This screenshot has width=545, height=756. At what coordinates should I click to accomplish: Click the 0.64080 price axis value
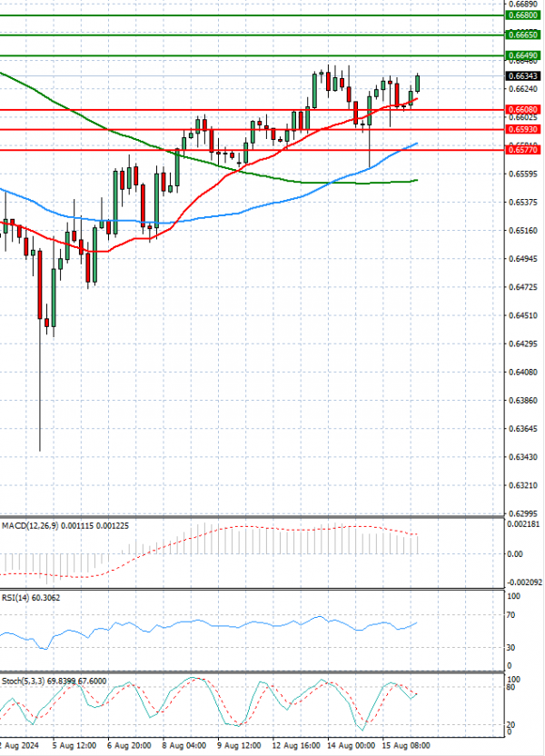point(523,373)
